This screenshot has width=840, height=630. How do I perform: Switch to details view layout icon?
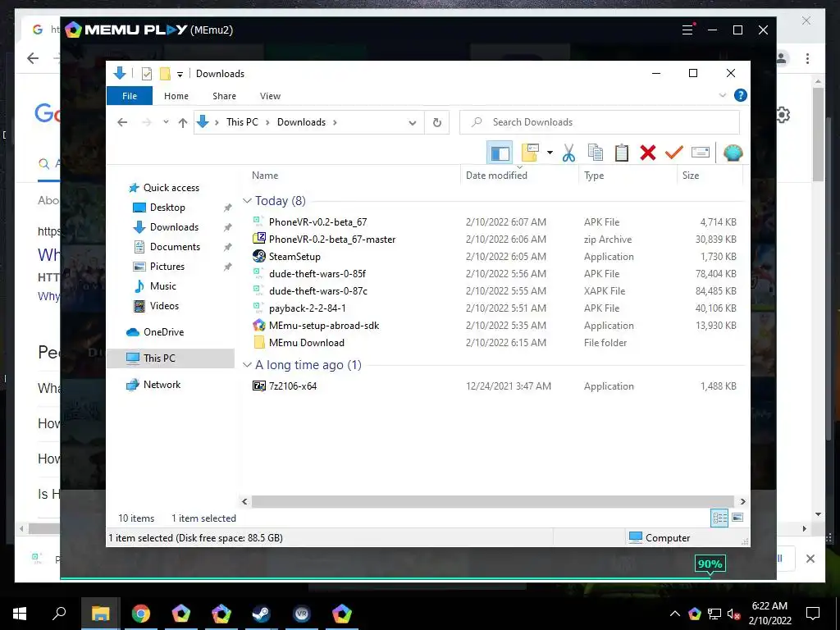click(x=719, y=518)
